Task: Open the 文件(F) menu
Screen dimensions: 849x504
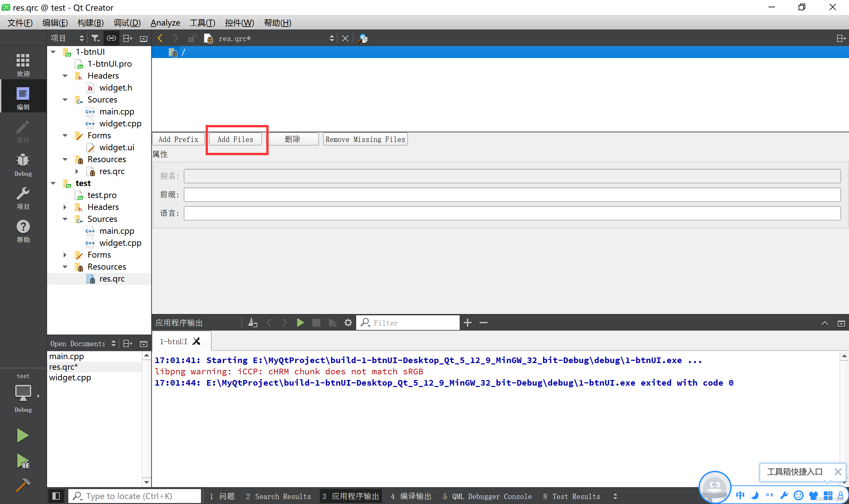Action: (x=20, y=23)
